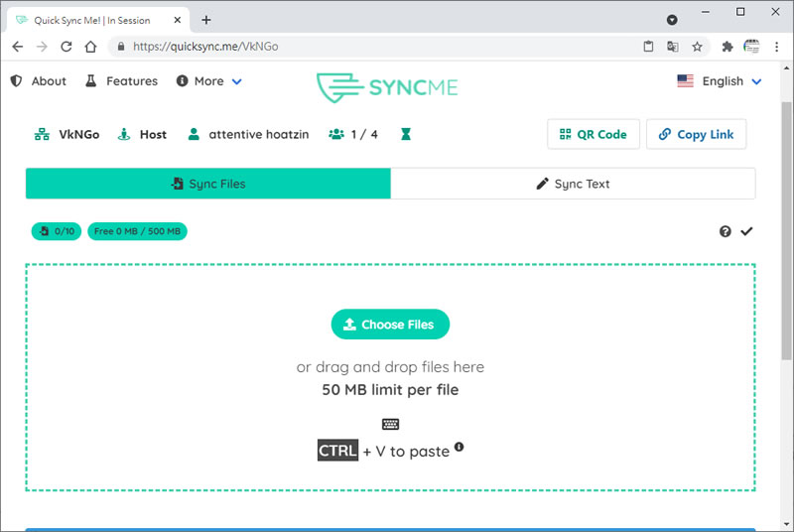This screenshot has width=794, height=532.
Task: Open the question mark help icon
Action: point(726,231)
